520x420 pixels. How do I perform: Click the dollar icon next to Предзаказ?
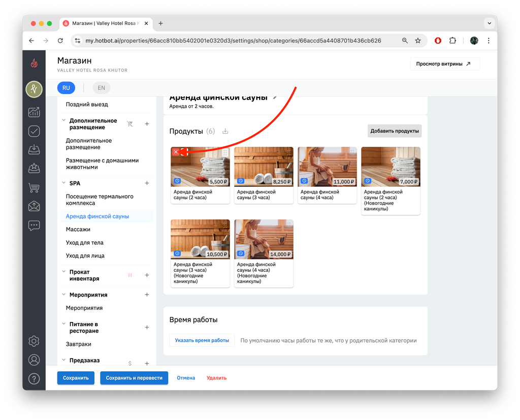[x=129, y=363]
